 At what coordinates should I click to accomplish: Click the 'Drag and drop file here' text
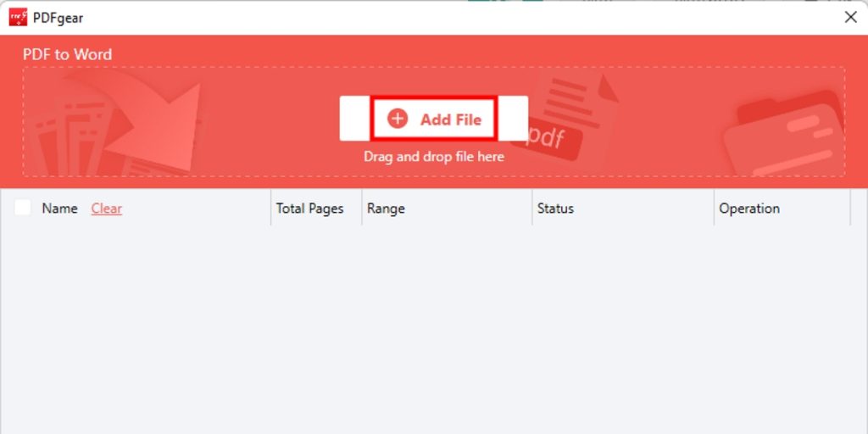point(434,157)
